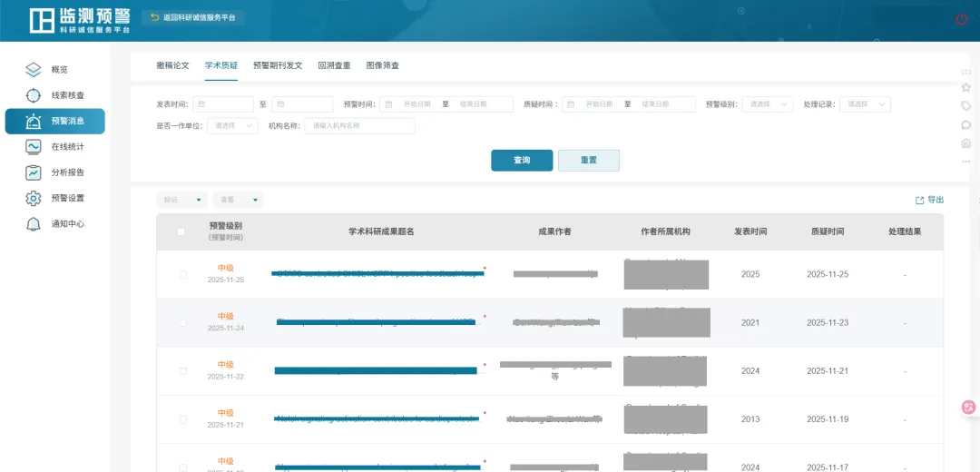Viewport: 980px width, 472px height.
Task: Open 概览 overview icon in sidebar
Action: point(34,69)
